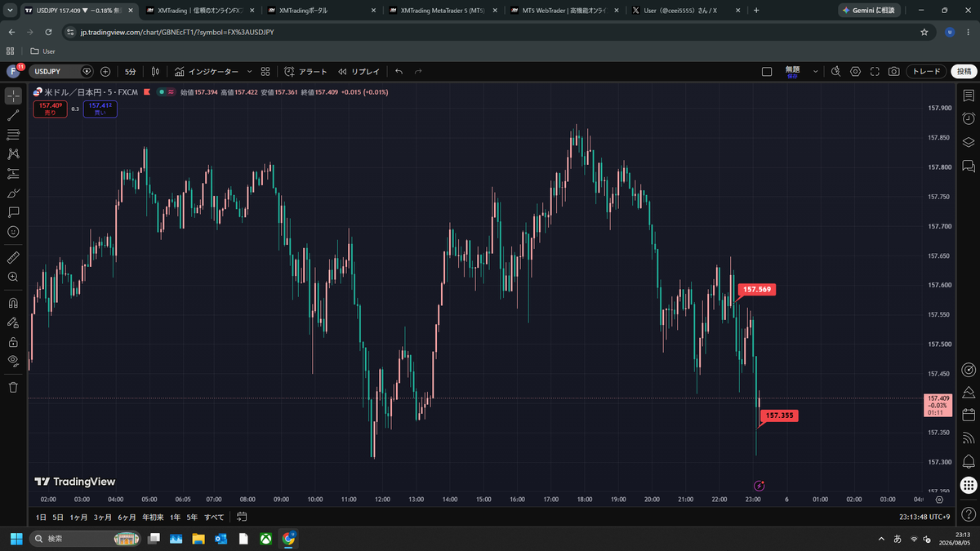Select the すべて date range
This screenshot has width=980, height=551.
214,517
